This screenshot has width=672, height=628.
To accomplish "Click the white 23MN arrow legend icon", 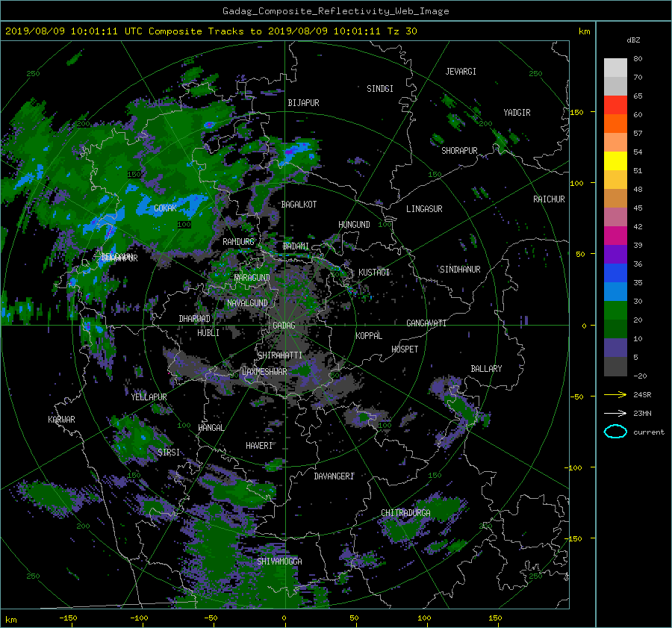I will point(615,413).
